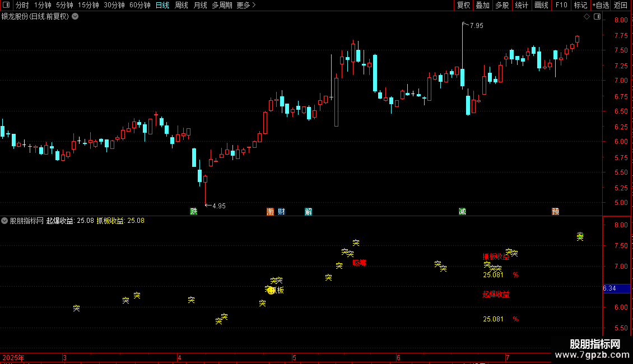633x364 pixels.
Task: Click the teal 解 event marker
Action: (x=309, y=212)
